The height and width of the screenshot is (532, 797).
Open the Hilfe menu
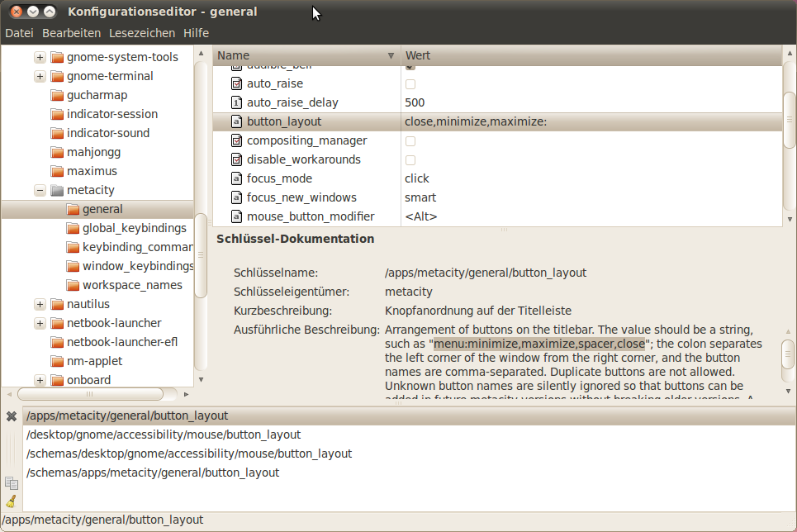[x=197, y=33]
